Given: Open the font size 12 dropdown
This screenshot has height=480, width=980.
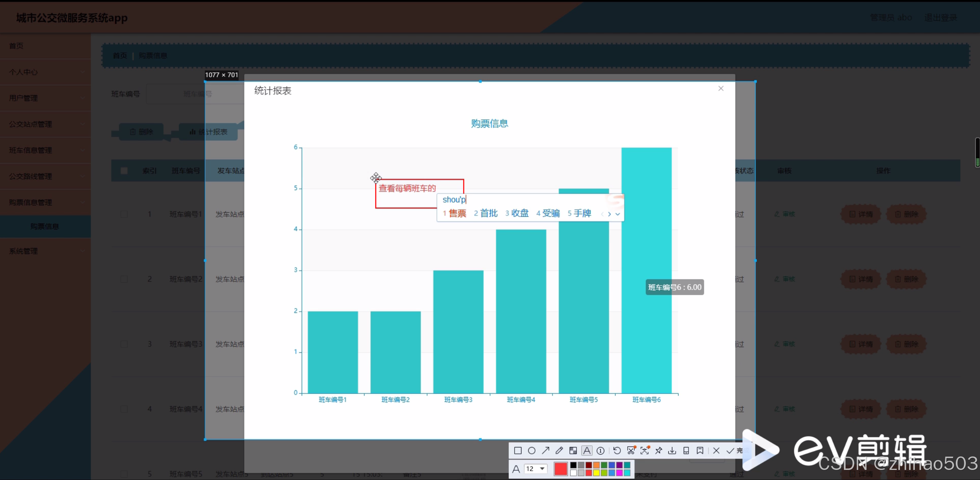Looking at the screenshot, I should [x=542, y=469].
